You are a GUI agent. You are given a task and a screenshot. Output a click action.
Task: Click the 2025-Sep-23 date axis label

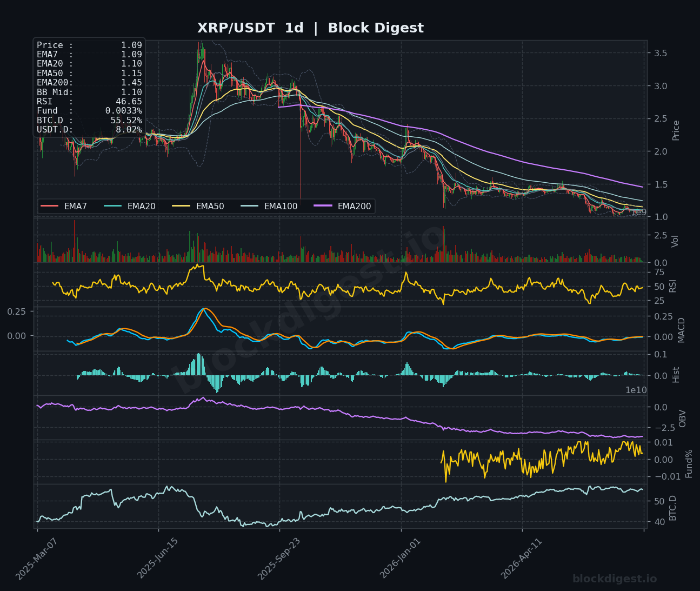click(x=278, y=558)
